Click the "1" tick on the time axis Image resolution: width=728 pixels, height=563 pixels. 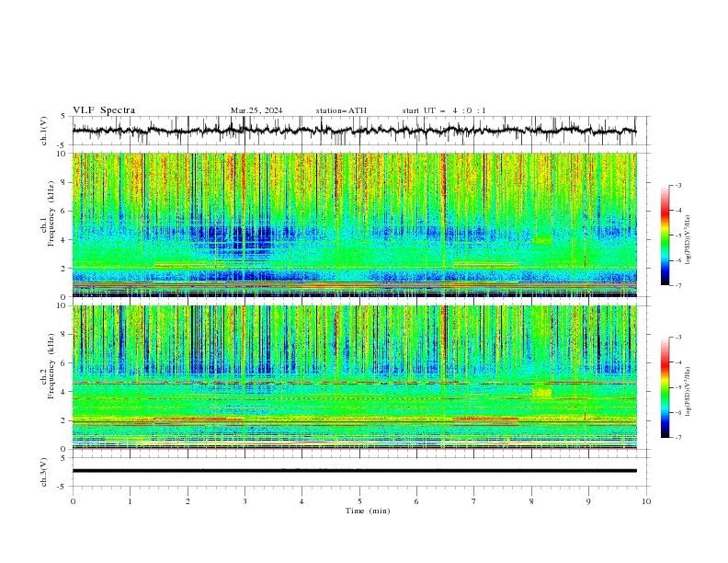[130, 501]
